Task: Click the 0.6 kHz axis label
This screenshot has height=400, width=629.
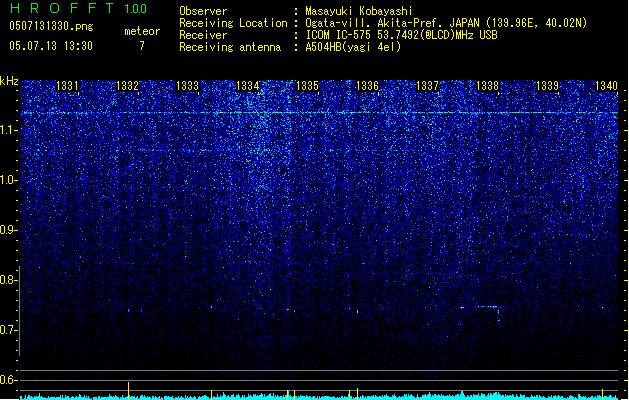Action: tap(8, 380)
